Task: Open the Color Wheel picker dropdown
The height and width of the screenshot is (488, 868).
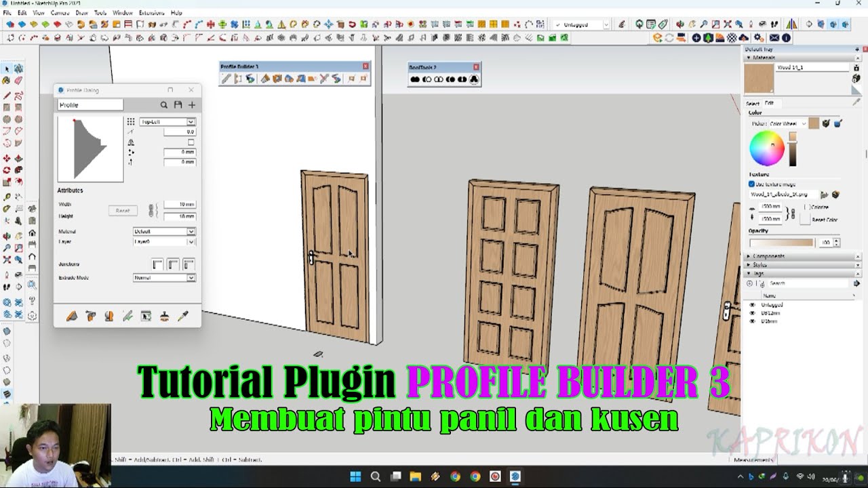Action: tap(787, 124)
